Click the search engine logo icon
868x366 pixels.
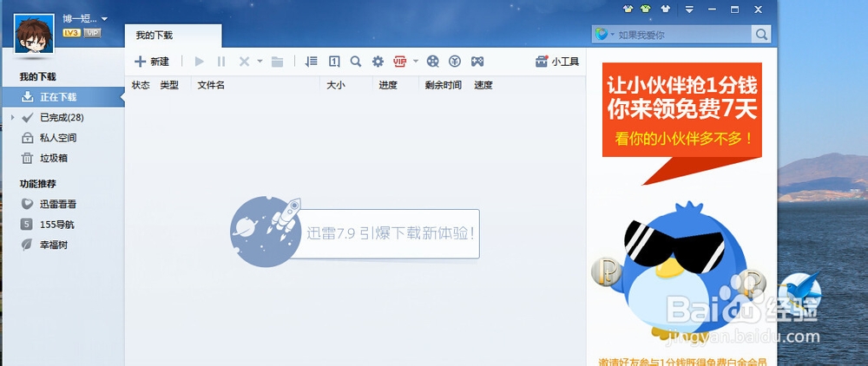(x=601, y=35)
